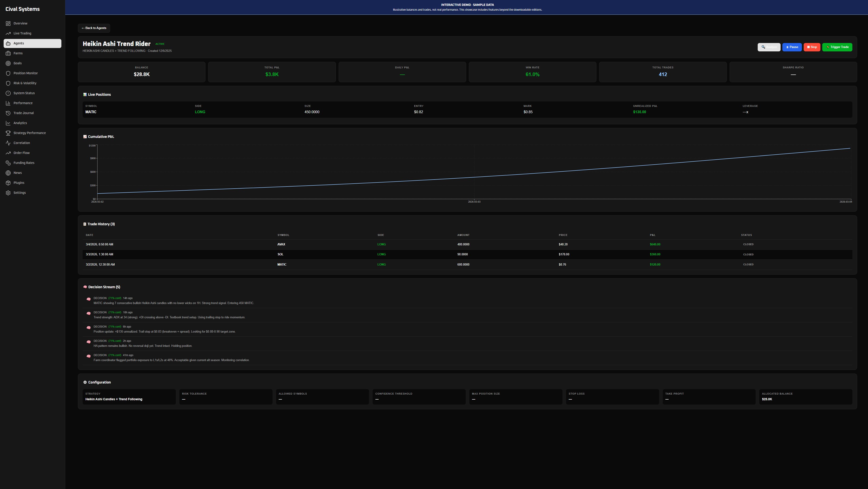This screenshot has height=489, width=868.
Task: Click the 61.0% win rate value
Action: point(532,74)
